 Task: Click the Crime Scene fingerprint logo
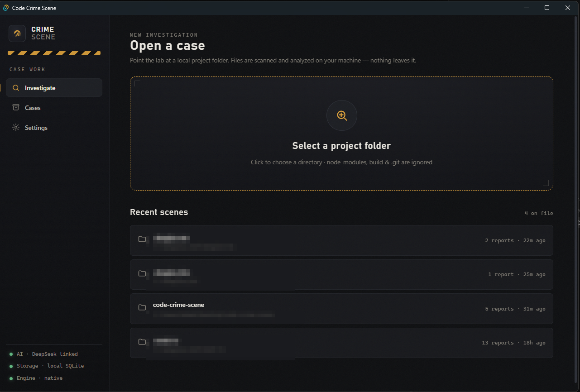pyautogui.click(x=17, y=33)
